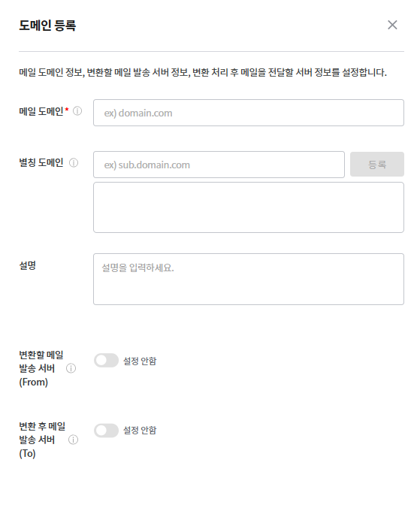Click the 변환 후 메일 발송 서버 (To) label

click(x=42, y=440)
